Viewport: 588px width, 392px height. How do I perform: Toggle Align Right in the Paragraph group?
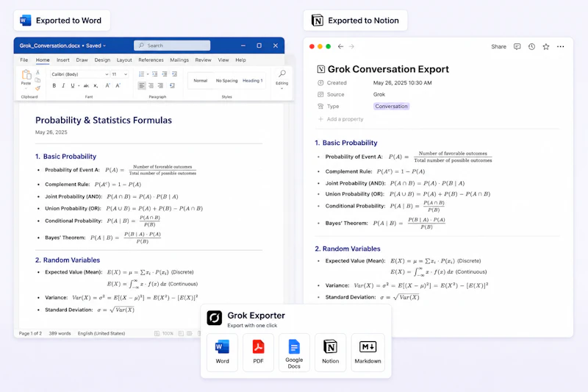click(x=160, y=85)
